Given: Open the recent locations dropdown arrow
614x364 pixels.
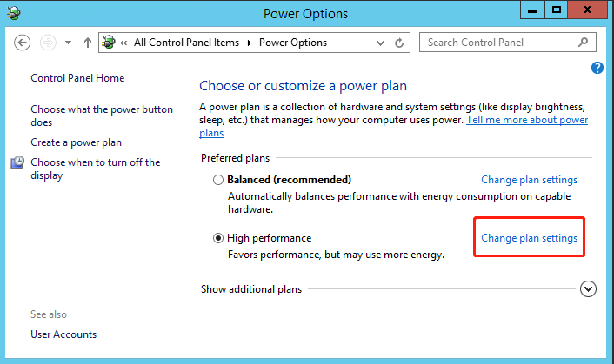Looking at the screenshot, I should point(68,43).
